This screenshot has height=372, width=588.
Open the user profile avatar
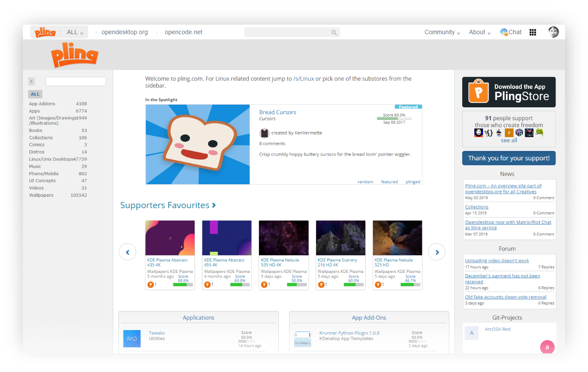coord(553,32)
